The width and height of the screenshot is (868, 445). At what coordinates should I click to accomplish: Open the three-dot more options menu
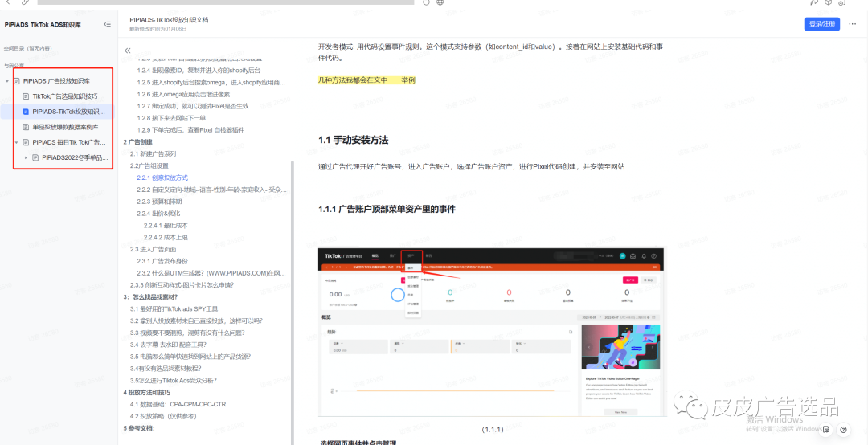tap(852, 24)
